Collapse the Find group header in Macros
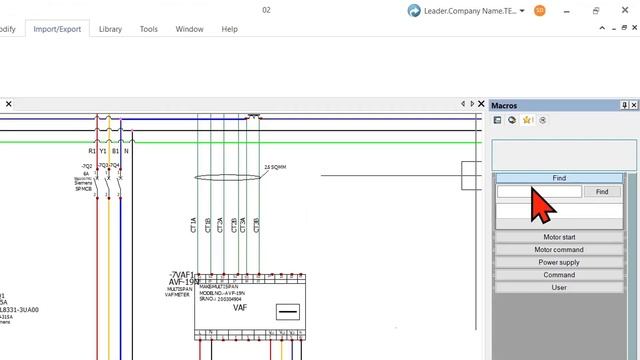The height and width of the screenshot is (360, 640). (559, 178)
